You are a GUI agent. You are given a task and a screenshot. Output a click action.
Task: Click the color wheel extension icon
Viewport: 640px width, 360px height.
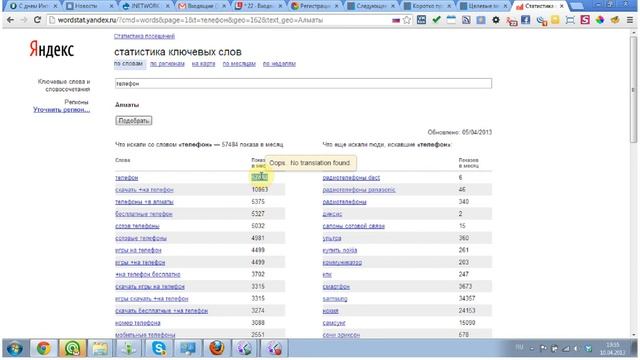tap(600, 20)
